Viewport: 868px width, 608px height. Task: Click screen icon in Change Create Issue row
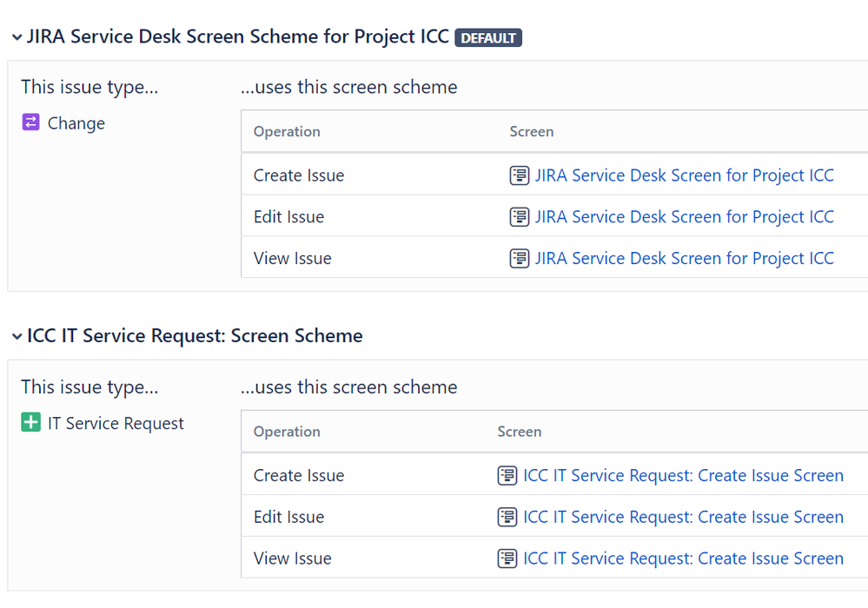coord(520,175)
